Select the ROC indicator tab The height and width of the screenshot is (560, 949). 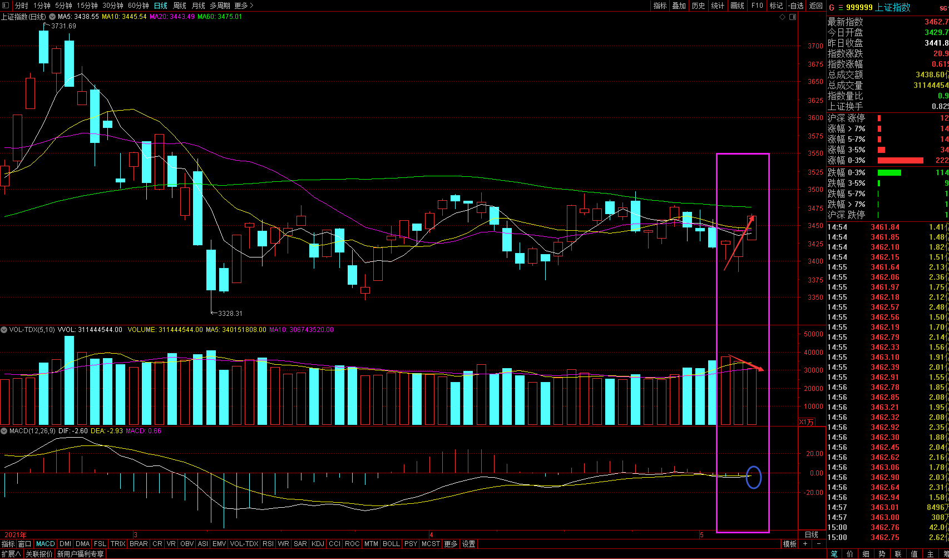[x=352, y=544]
